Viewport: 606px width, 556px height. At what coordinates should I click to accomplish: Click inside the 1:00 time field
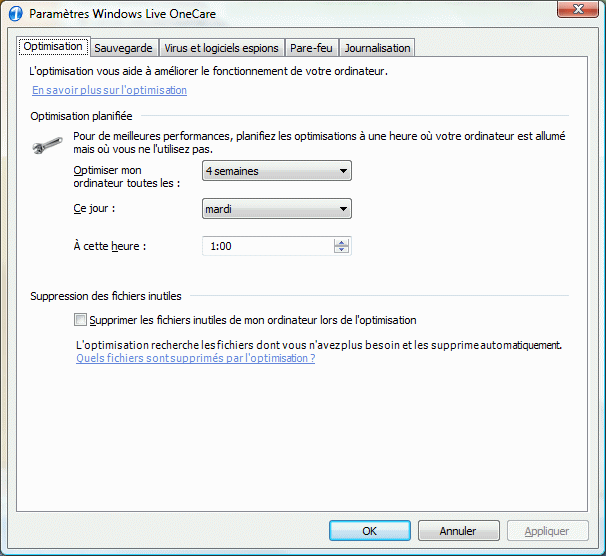[265, 246]
